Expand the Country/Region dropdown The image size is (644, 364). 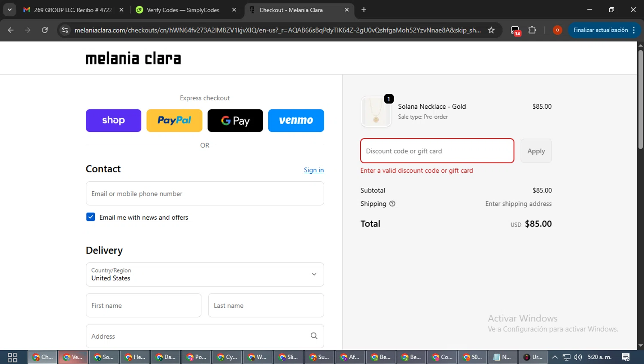(205, 274)
